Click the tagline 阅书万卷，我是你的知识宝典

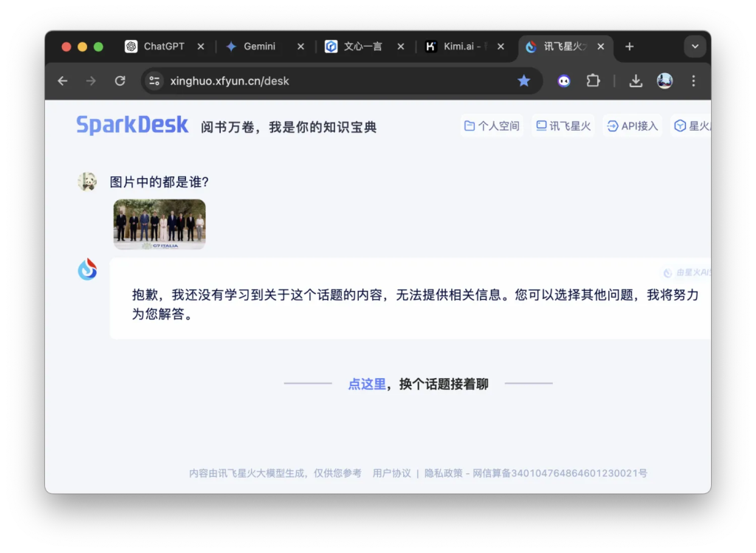click(x=289, y=127)
